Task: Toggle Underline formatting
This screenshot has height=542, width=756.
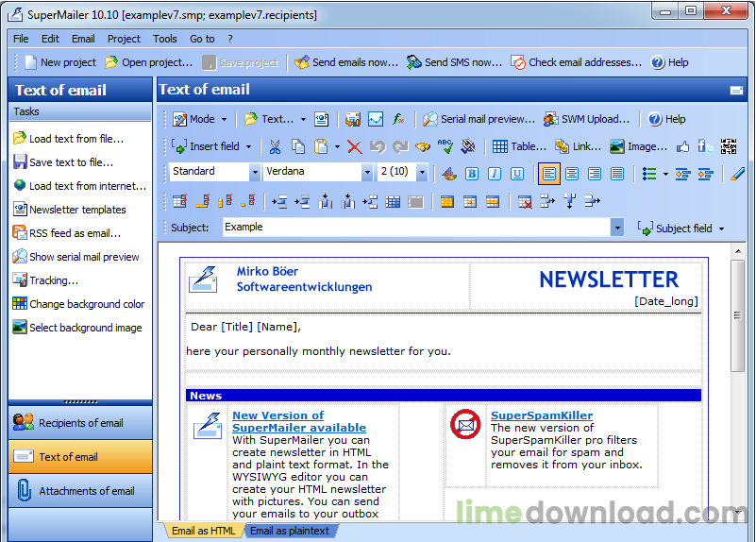Action: click(x=517, y=174)
